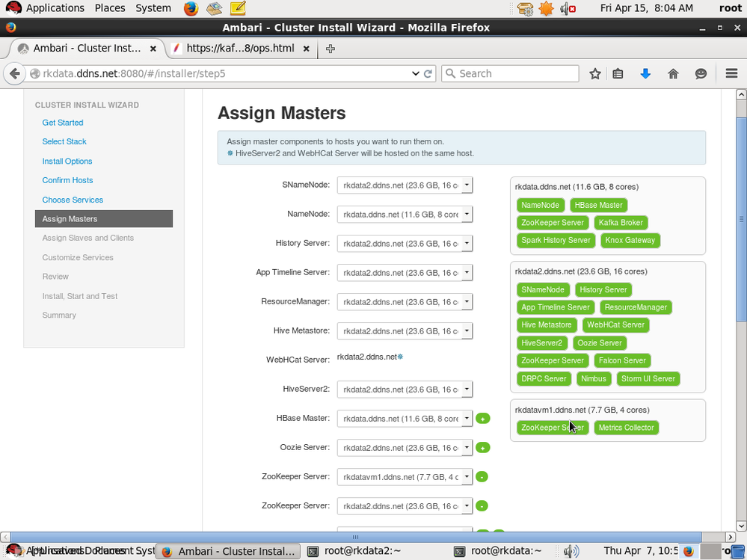Switch to the kafka ops.html tab
747x560 pixels.
pos(240,49)
